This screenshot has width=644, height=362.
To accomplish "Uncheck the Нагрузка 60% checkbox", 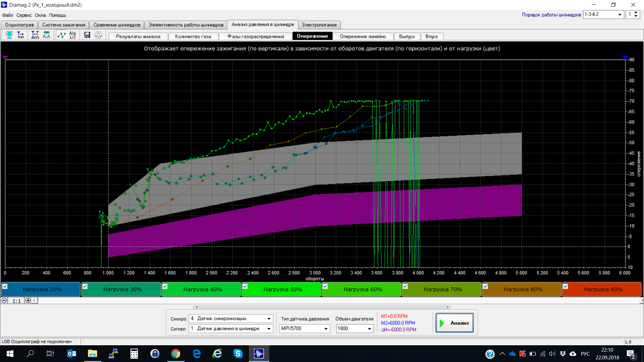I will click(x=325, y=286).
